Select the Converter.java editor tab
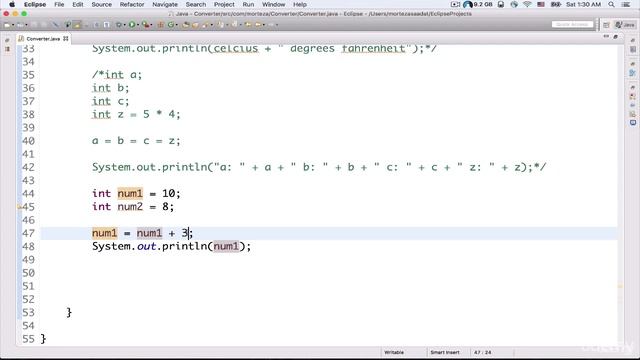This screenshot has width=640, height=360. pos(43,39)
